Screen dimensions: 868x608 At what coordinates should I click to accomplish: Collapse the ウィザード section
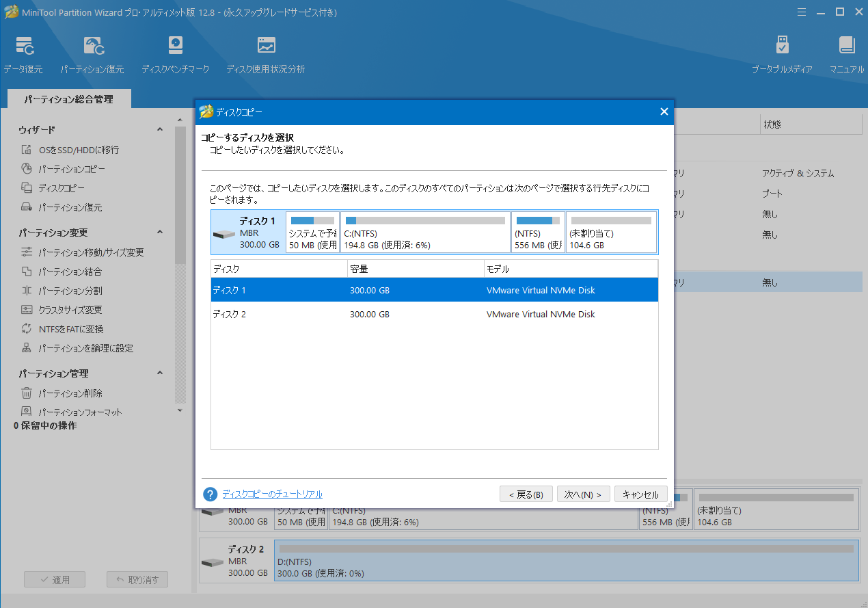(159, 129)
